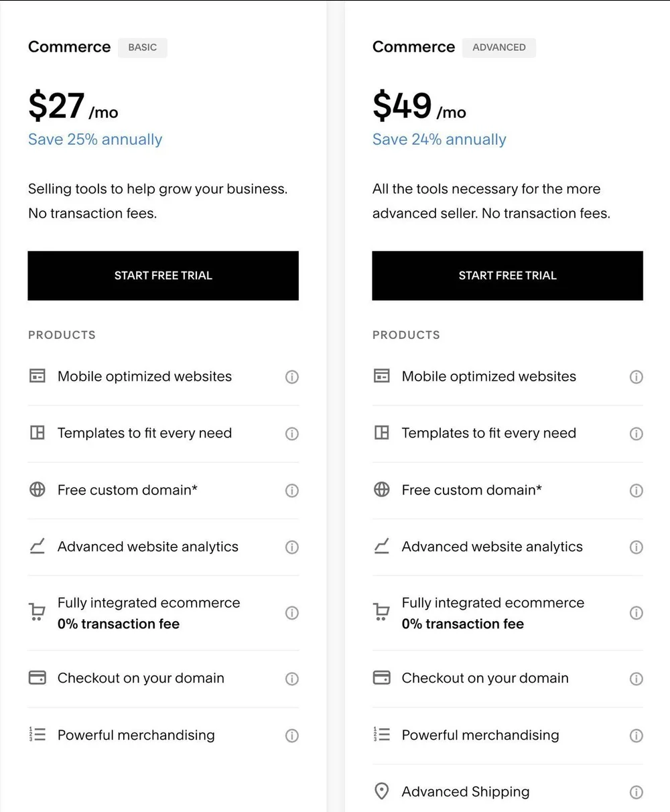Start free trial for Commerce Basic
The image size is (670, 812).
click(x=163, y=275)
